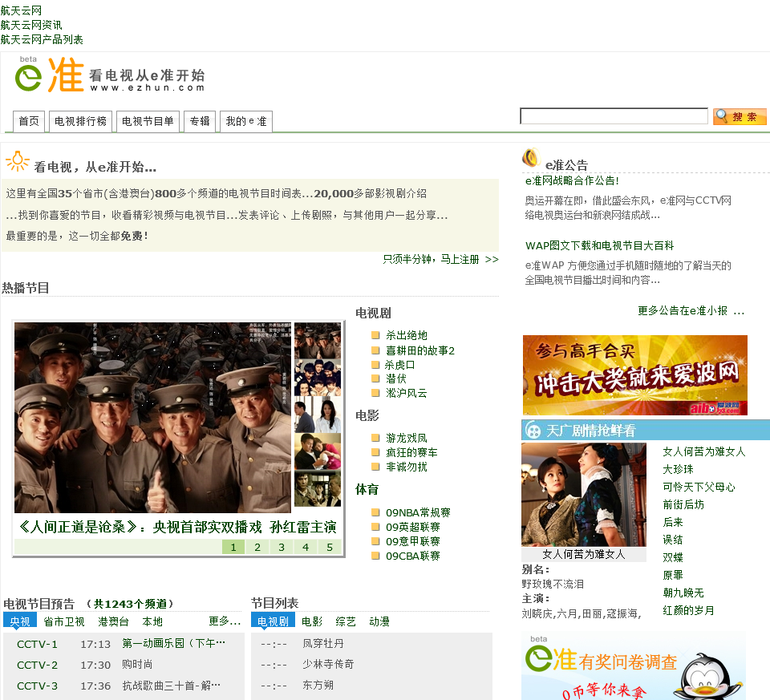Open the 首页 navigation tab
770x700 pixels.
29,121
